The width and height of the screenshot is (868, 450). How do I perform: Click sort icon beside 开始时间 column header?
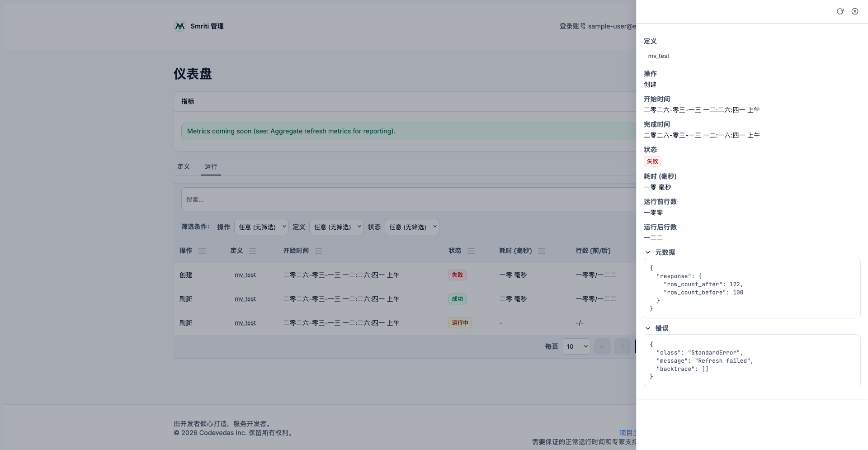tap(319, 251)
